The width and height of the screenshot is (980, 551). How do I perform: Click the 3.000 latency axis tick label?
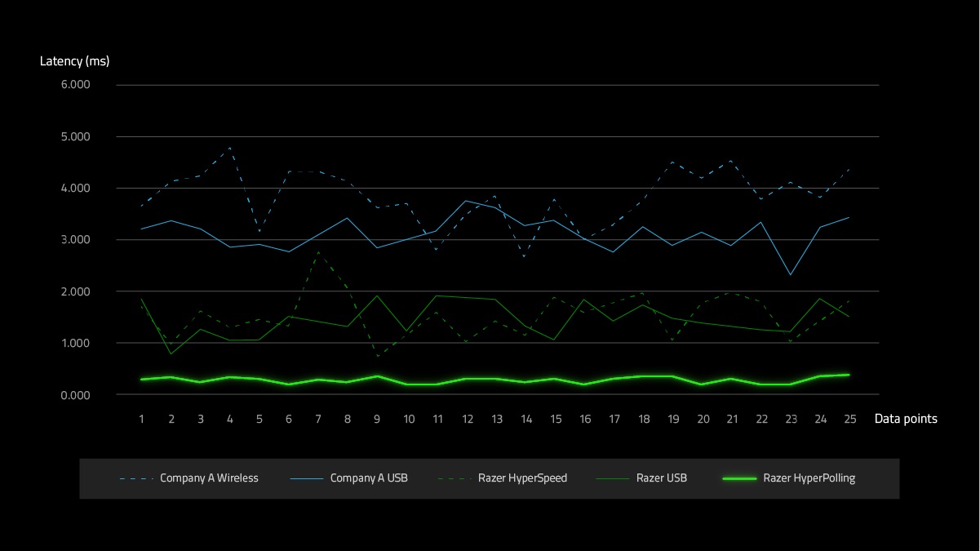click(x=74, y=240)
